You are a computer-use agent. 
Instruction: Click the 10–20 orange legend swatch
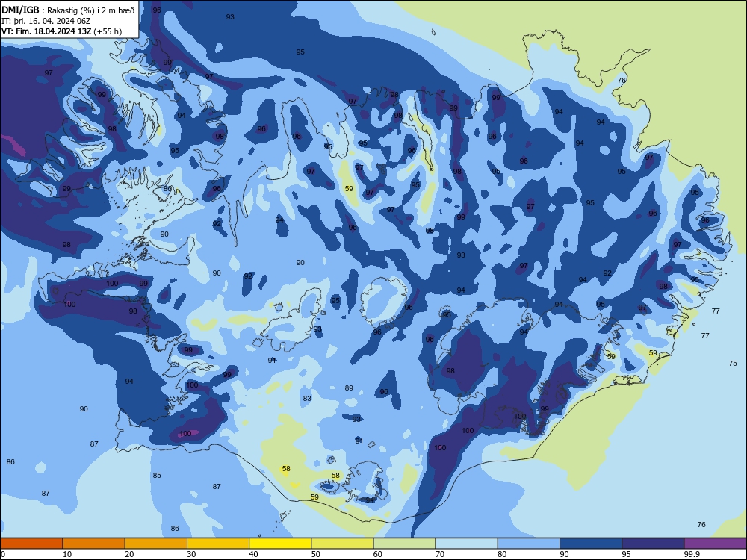click(94, 544)
